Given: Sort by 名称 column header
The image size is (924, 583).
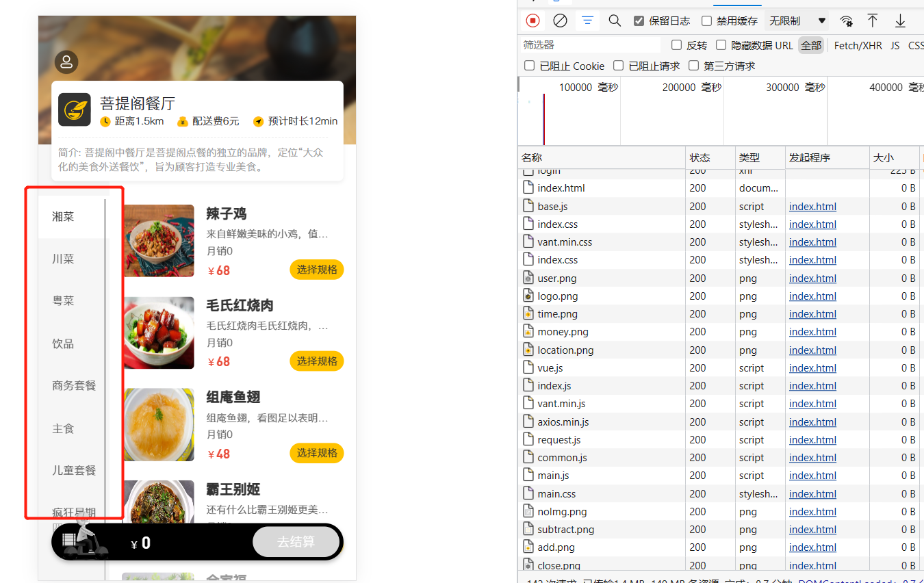Looking at the screenshot, I should pos(602,158).
